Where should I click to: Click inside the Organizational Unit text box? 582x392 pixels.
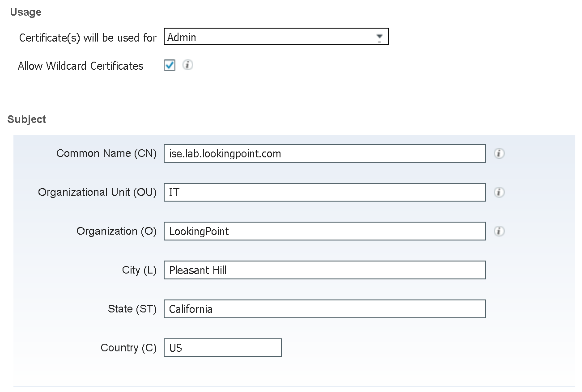point(324,192)
